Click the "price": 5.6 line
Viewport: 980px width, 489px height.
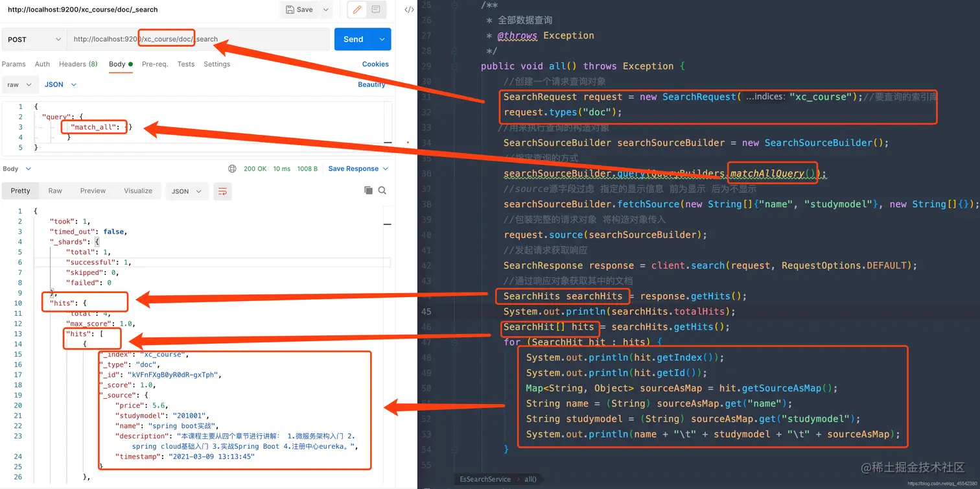coord(143,405)
